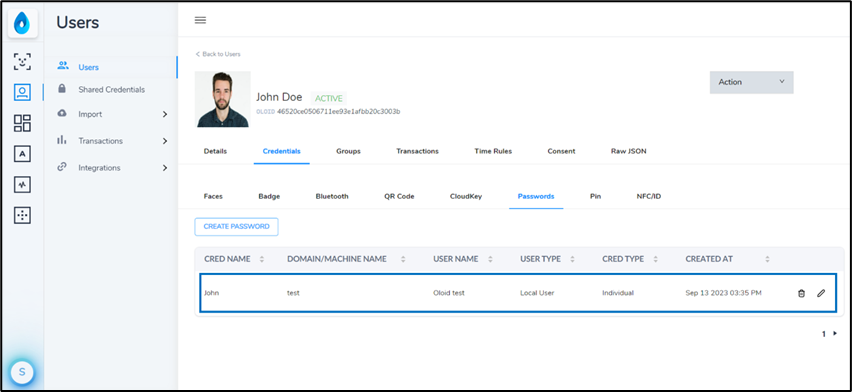Click the CREATE PASSWORD button
Screen dimensions: 852x392
coord(236,227)
